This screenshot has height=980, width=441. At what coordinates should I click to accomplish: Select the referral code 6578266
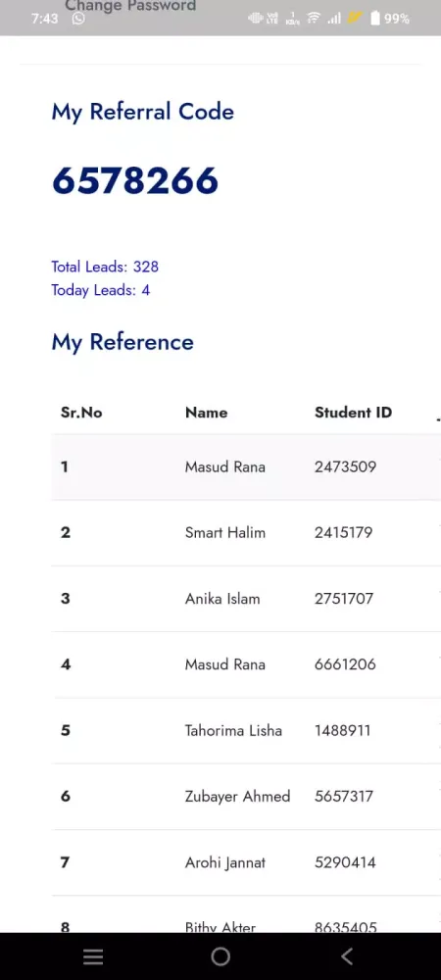135,180
